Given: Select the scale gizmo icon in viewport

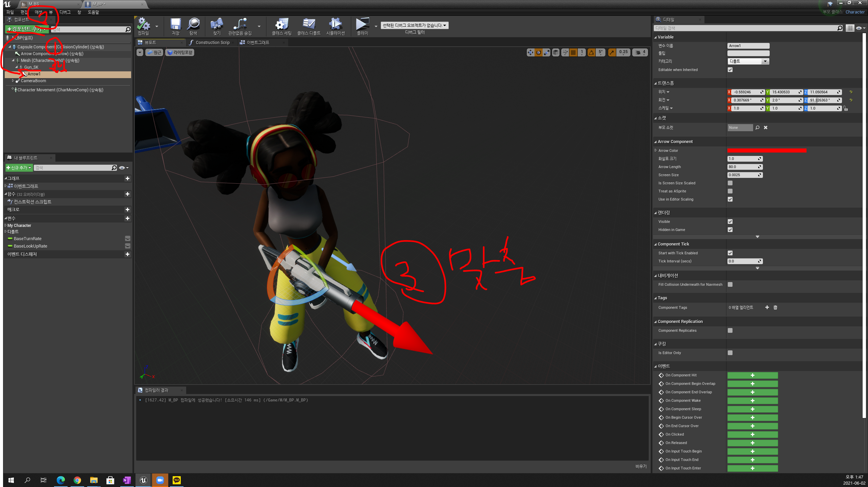Looking at the screenshot, I should pyautogui.click(x=546, y=52).
